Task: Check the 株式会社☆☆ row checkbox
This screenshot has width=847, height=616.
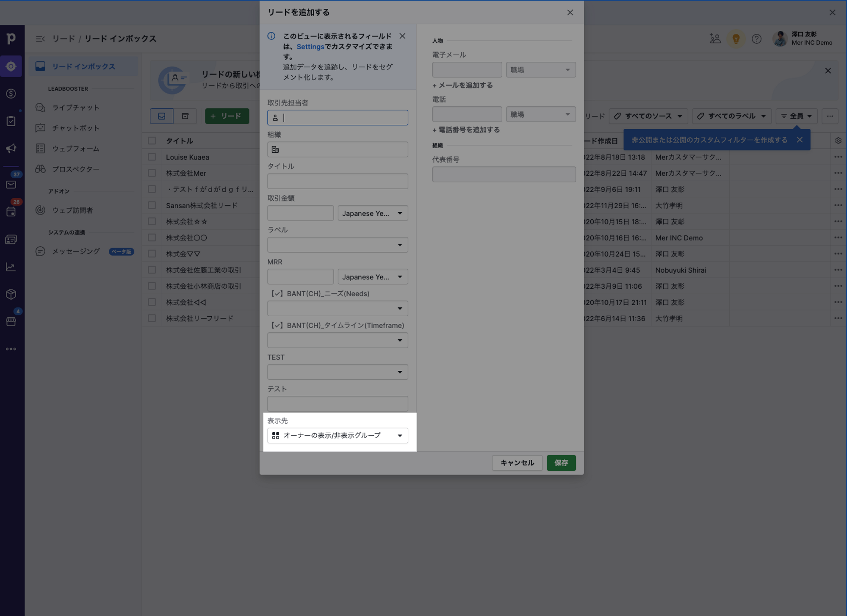Action: click(x=152, y=221)
